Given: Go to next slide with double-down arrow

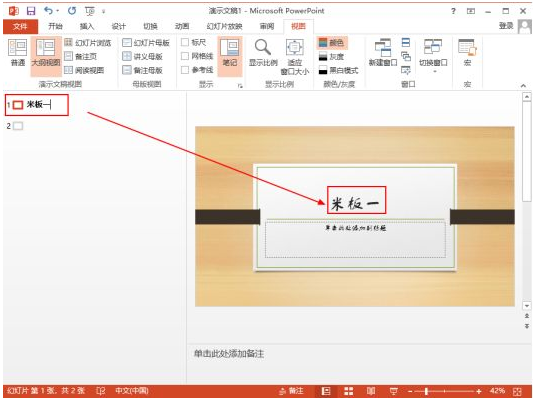Looking at the screenshot, I should (527, 326).
